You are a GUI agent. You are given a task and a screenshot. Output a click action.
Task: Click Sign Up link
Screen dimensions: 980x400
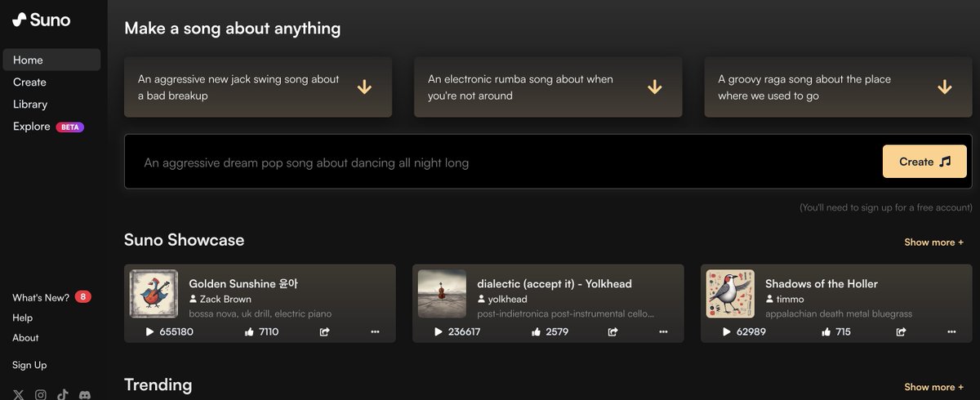(29, 365)
